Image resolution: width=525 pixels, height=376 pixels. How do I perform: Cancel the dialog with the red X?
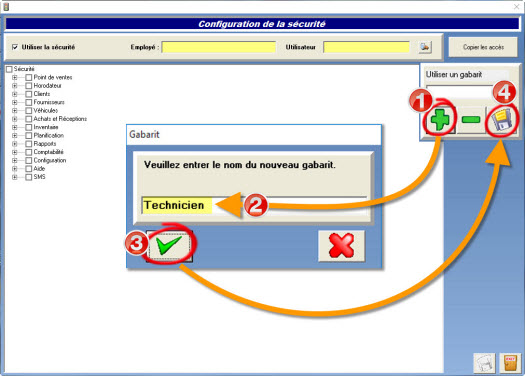pyautogui.click(x=341, y=246)
